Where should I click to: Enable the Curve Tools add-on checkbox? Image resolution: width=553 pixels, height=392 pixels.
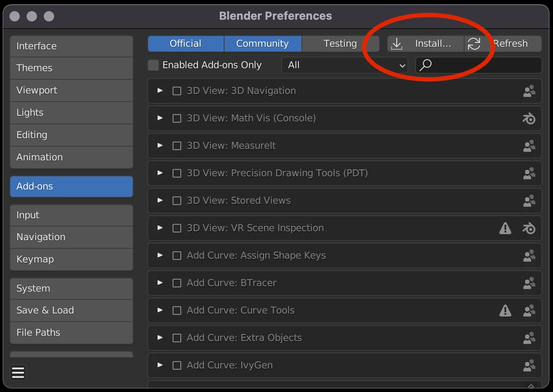pyautogui.click(x=177, y=311)
